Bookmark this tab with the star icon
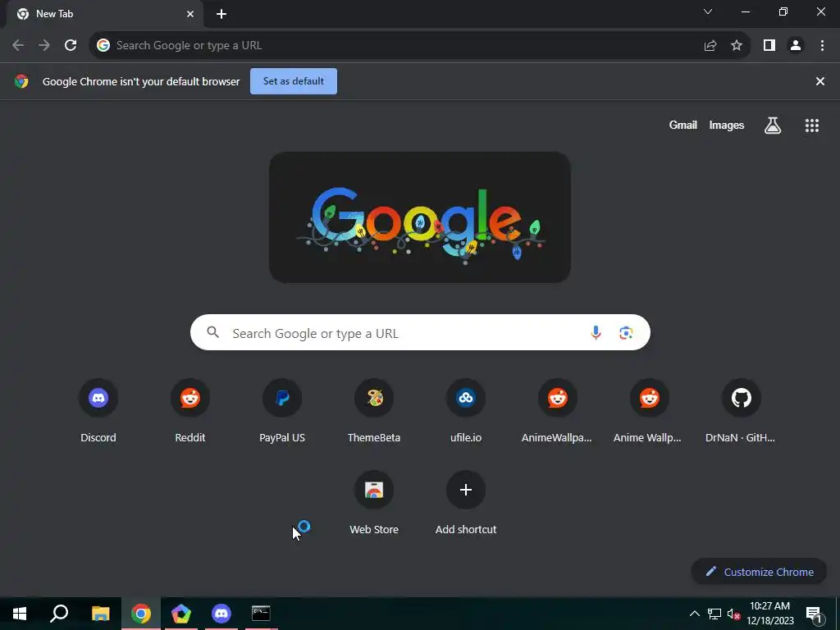 (737, 46)
